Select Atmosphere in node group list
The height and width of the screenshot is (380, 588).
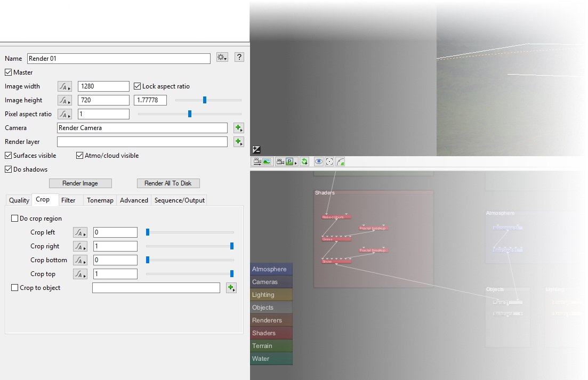271,269
